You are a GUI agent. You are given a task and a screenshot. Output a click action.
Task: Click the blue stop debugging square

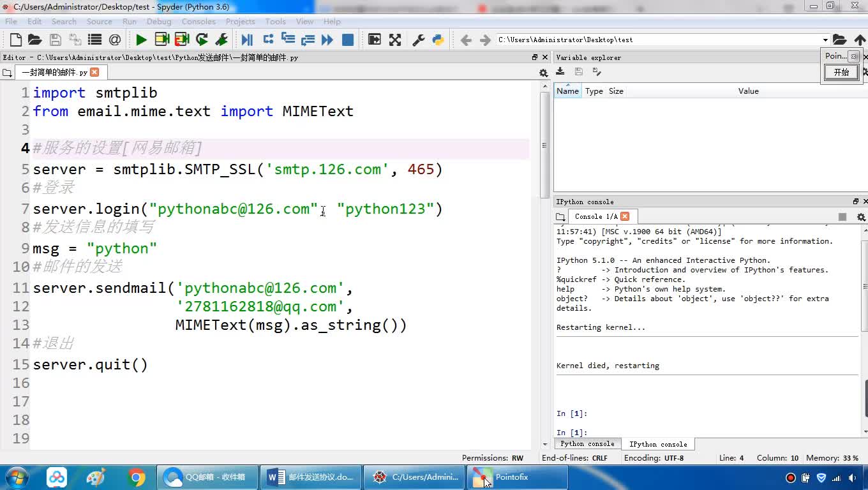pos(348,40)
